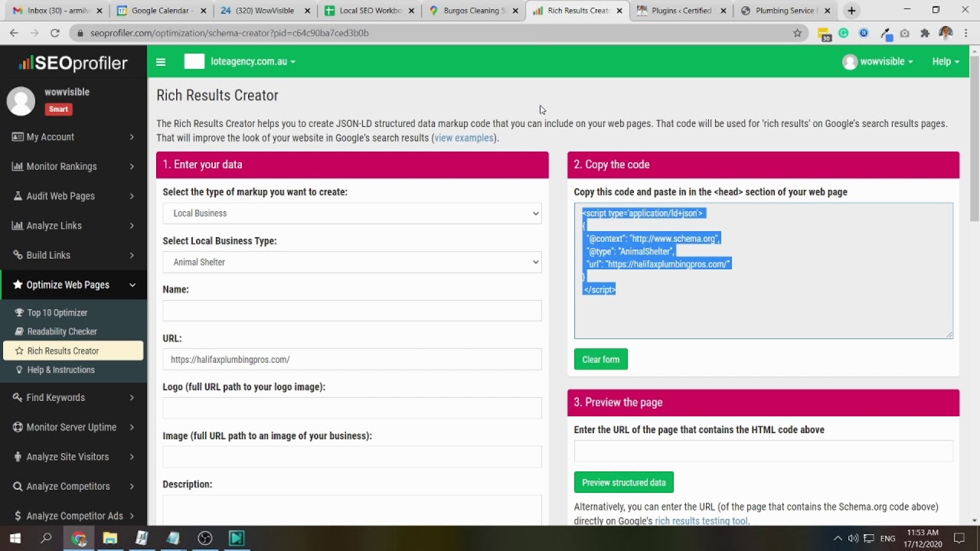980x551 pixels.
Task: Click the Analyze Site Visitors person icon
Action: [18, 457]
